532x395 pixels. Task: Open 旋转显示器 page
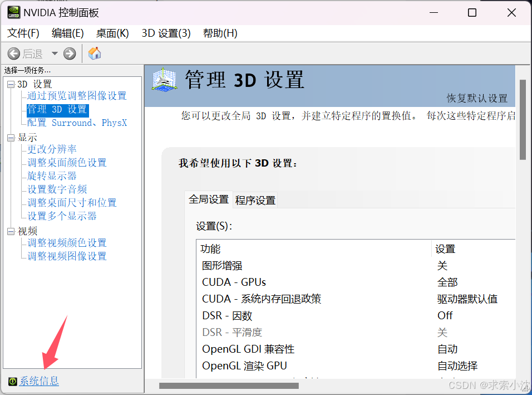coord(52,176)
